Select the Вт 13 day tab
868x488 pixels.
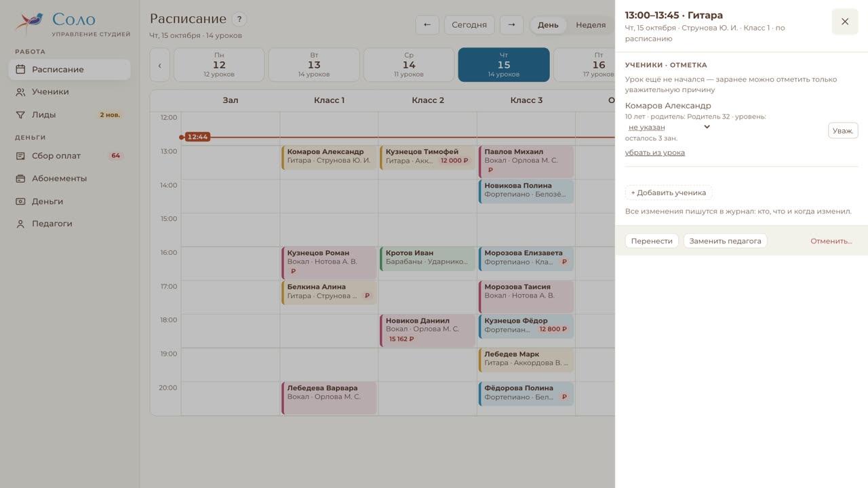click(314, 65)
